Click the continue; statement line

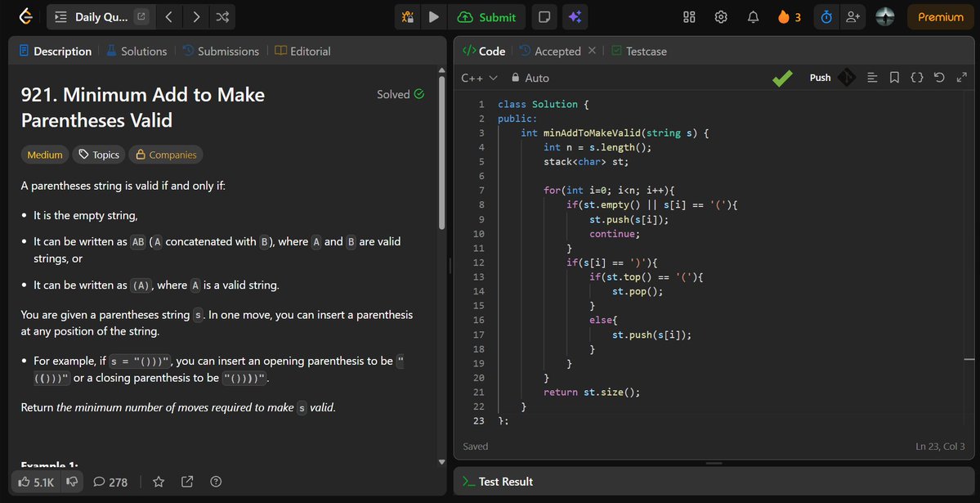click(615, 233)
